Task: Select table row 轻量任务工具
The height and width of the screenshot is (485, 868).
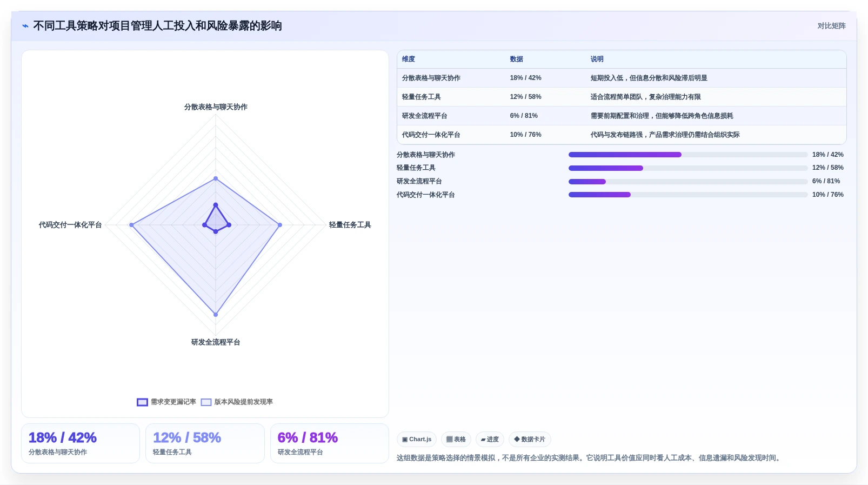Action: [622, 97]
